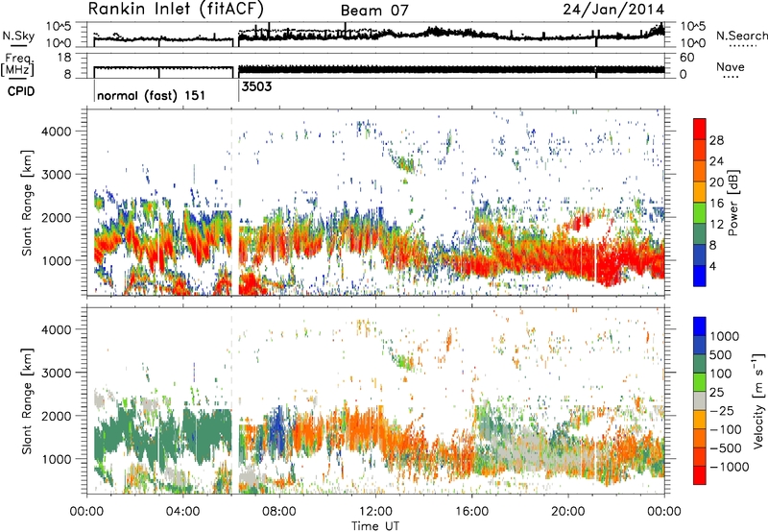Click the '3000' tick on velocity panel

tap(57, 373)
